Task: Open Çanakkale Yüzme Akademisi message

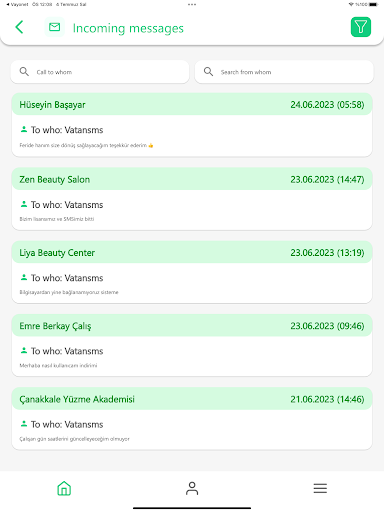Action: (x=192, y=418)
